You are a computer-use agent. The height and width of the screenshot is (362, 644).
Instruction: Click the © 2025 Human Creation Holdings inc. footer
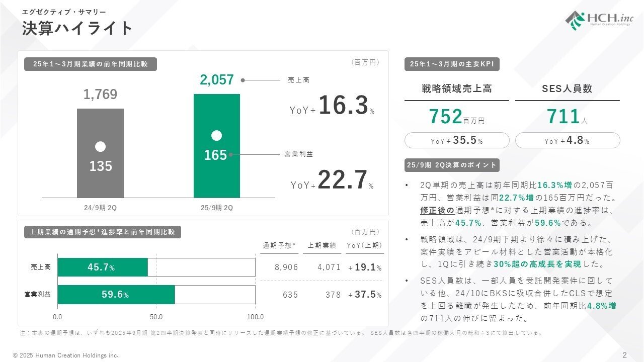pyautogui.click(x=65, y=355)
